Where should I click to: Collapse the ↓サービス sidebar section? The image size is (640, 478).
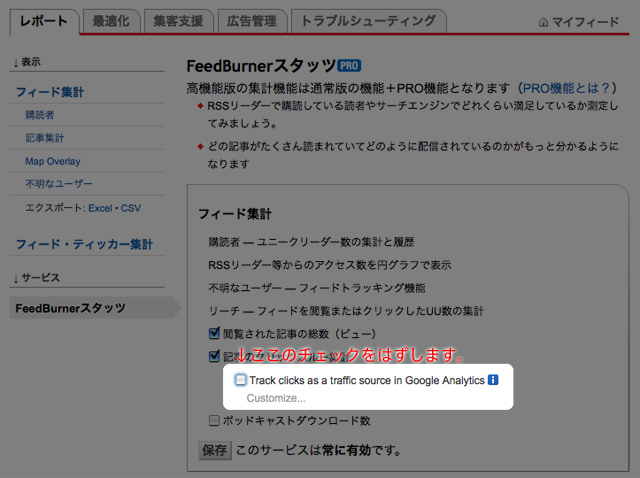(x=37, y=277)
